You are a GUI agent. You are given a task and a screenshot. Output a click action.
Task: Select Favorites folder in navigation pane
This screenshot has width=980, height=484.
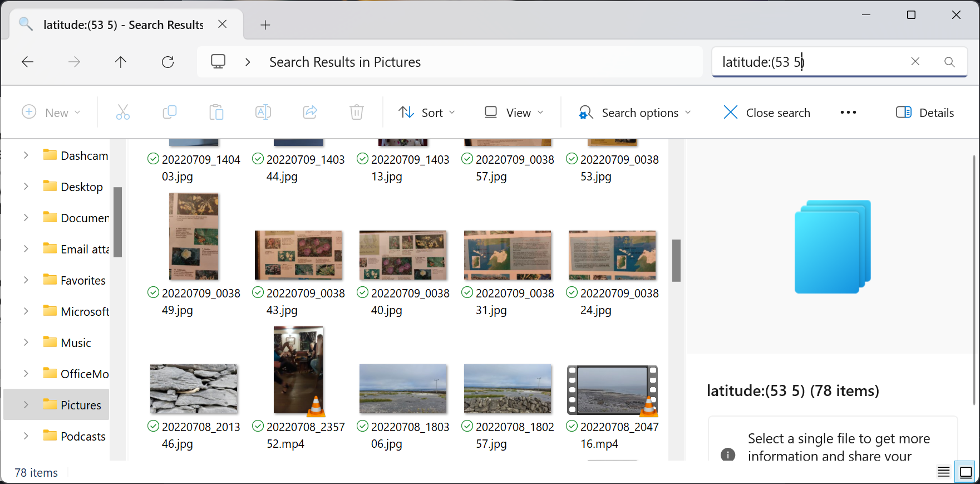pyautogui.click(x=74, y=280)
